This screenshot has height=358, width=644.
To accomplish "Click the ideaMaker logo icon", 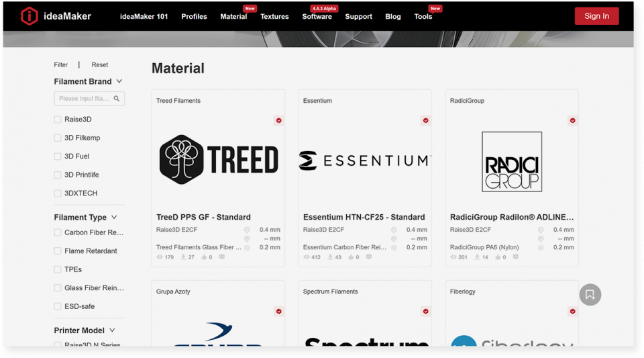I will point(30,16).
